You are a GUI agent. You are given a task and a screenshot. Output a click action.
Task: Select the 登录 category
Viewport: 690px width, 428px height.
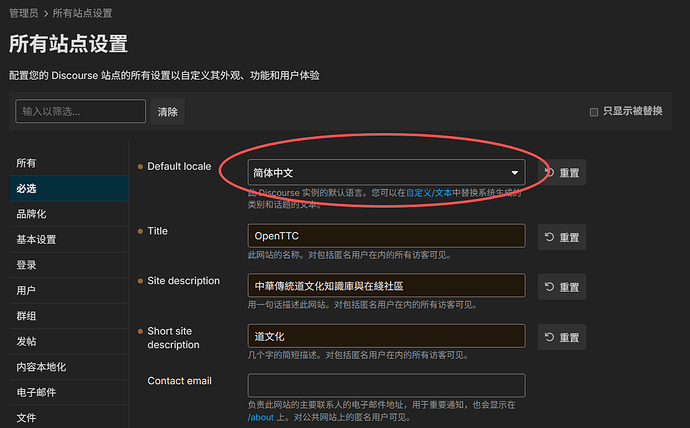coord(69,265)
